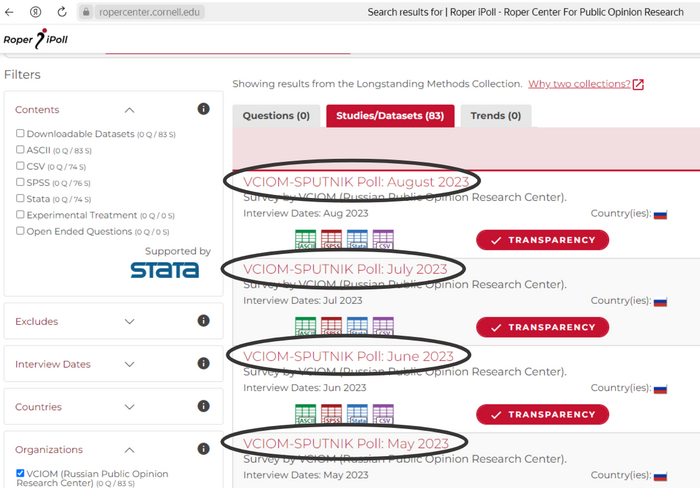Go back with browser back arrow
This screenshot has width=700, height=488.
pos(9,12)
